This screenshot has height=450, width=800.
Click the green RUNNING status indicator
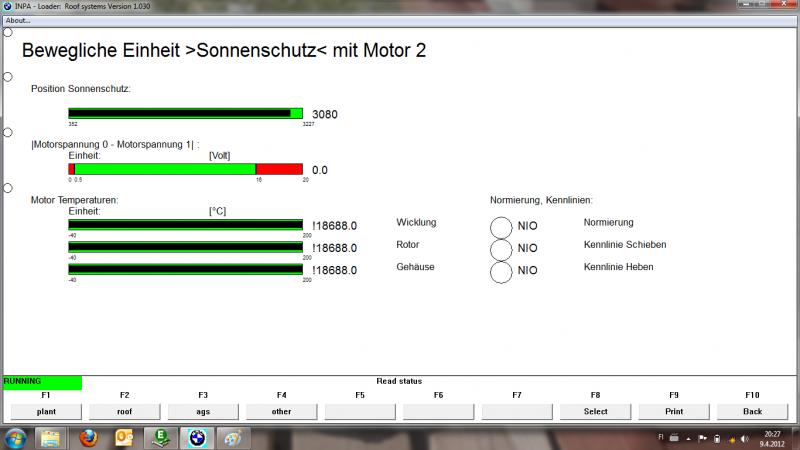point(42,382)
